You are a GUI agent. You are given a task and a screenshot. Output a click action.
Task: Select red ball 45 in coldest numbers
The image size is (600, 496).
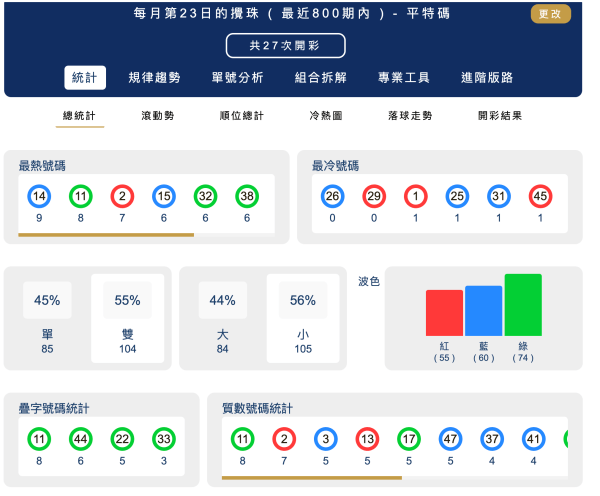coord(539,197)
